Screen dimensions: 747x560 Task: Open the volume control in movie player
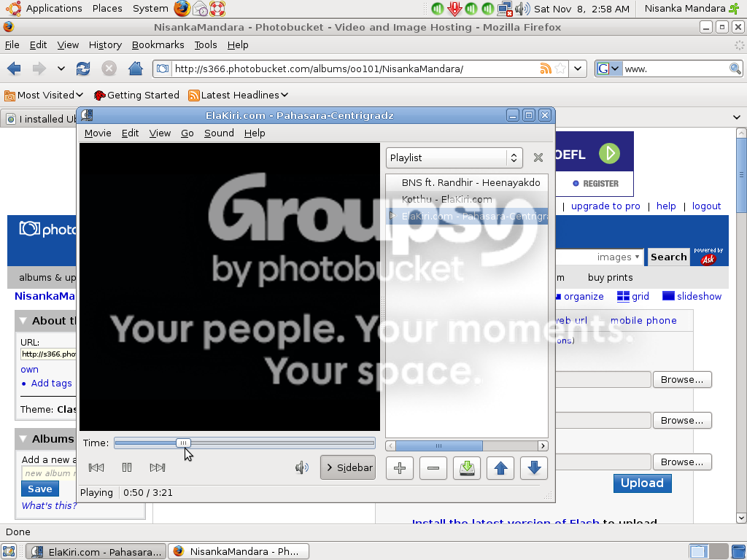[301, 467]
